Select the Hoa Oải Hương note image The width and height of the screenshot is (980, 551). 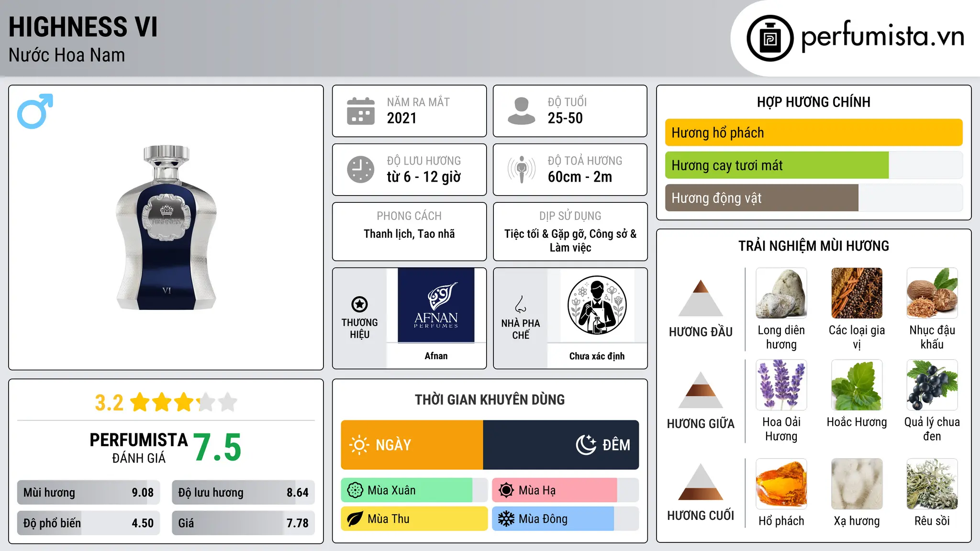(781, 385)
